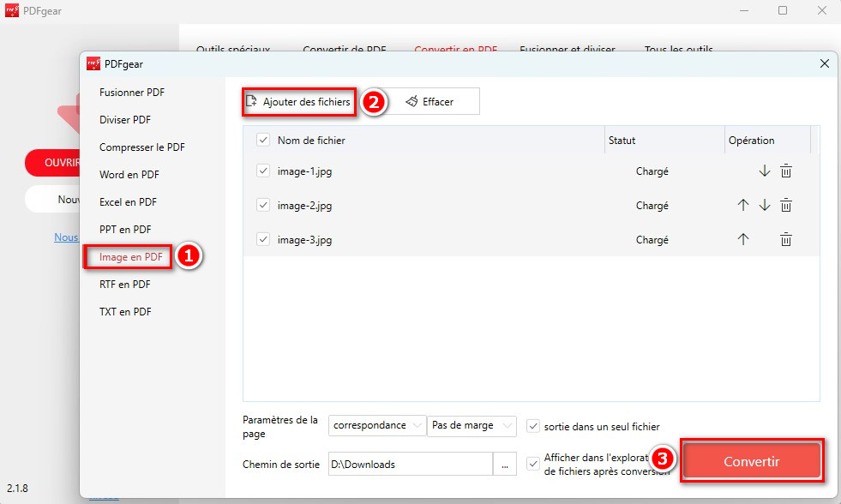Switch to the Convertir de PDF tab
Image resolution: width=841 pixels, height=504 pixels.
click(345, 50)
